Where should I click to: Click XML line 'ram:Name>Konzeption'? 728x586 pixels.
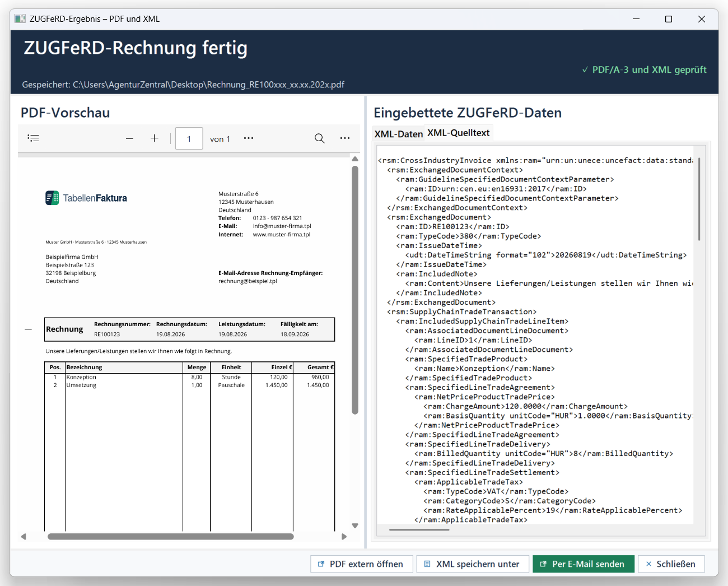pos(484,369)
